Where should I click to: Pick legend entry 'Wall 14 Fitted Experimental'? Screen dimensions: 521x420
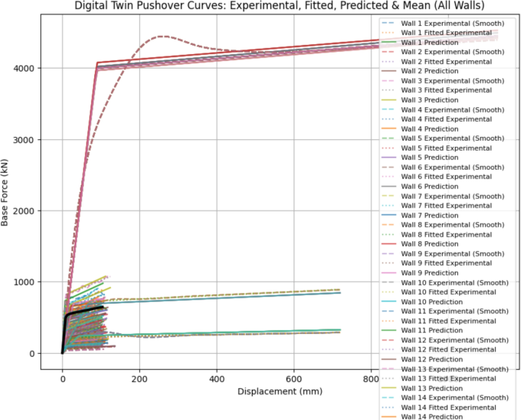pos(439,407)
